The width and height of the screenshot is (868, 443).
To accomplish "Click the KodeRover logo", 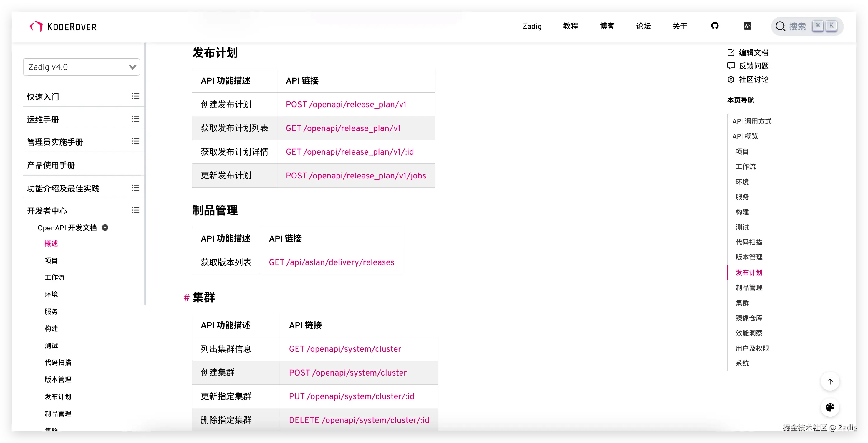I will pyautogui.click(x=63, y=26).
